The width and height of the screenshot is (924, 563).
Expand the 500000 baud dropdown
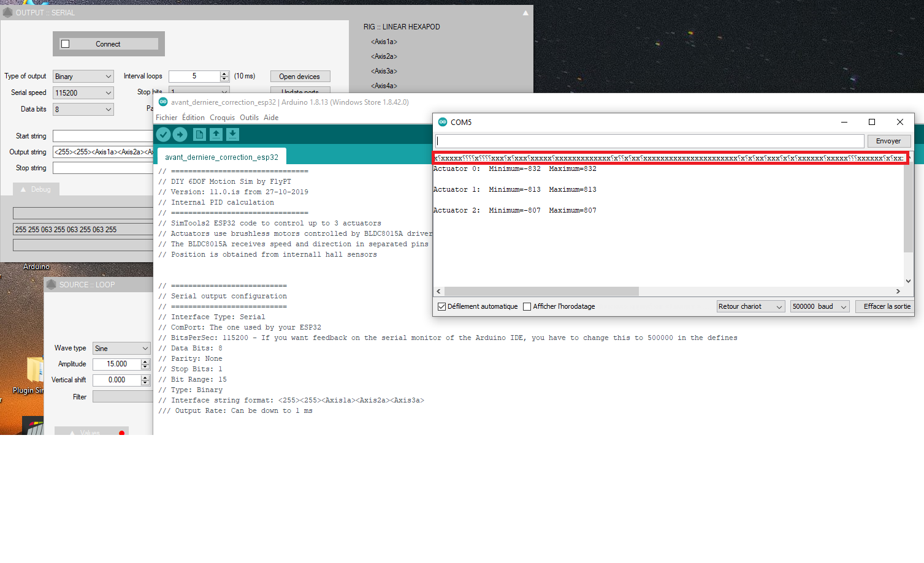tap(819, 306)
